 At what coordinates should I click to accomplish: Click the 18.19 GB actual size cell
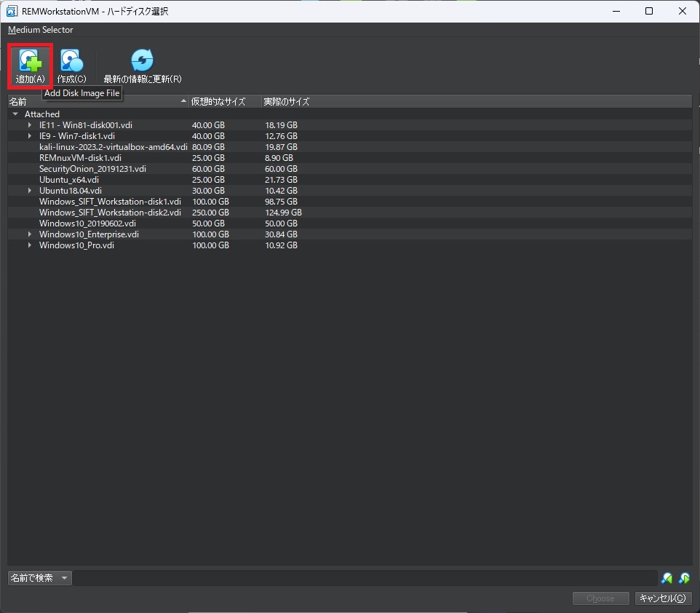click(x=282, y=125)
